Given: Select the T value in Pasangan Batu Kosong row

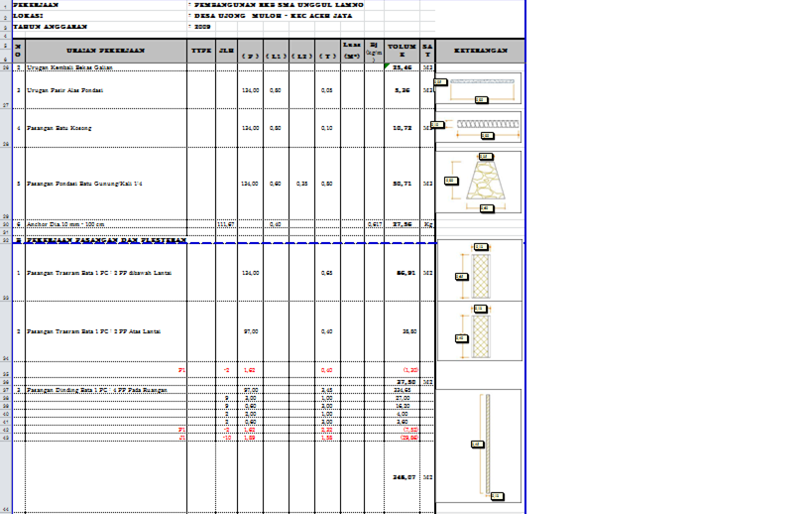Looking at the screenshot, I should [x=327, y=128].
